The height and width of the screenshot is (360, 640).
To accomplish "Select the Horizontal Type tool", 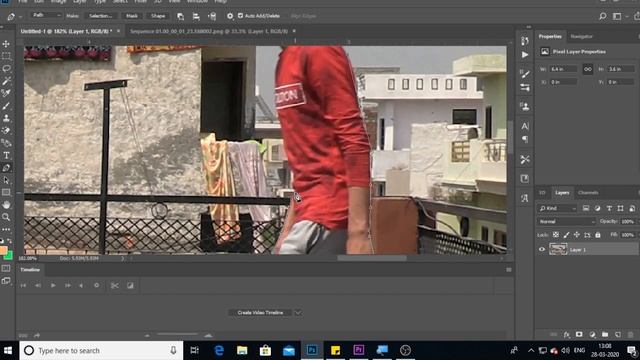I will (6, 156).
